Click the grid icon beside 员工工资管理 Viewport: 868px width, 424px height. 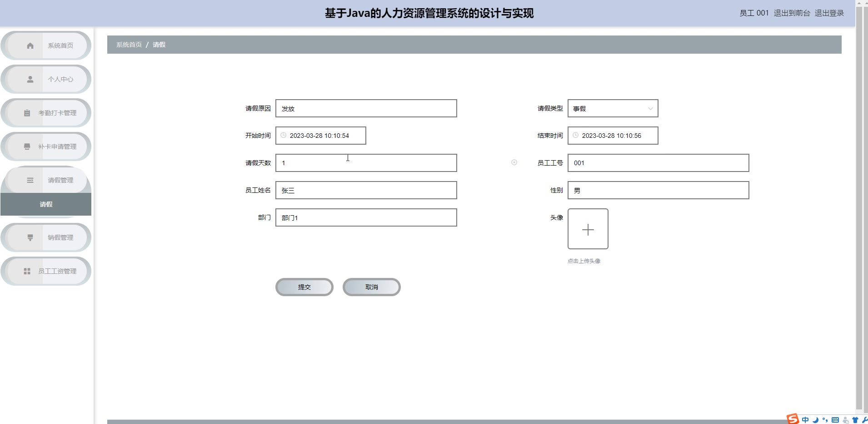(27, 271)
